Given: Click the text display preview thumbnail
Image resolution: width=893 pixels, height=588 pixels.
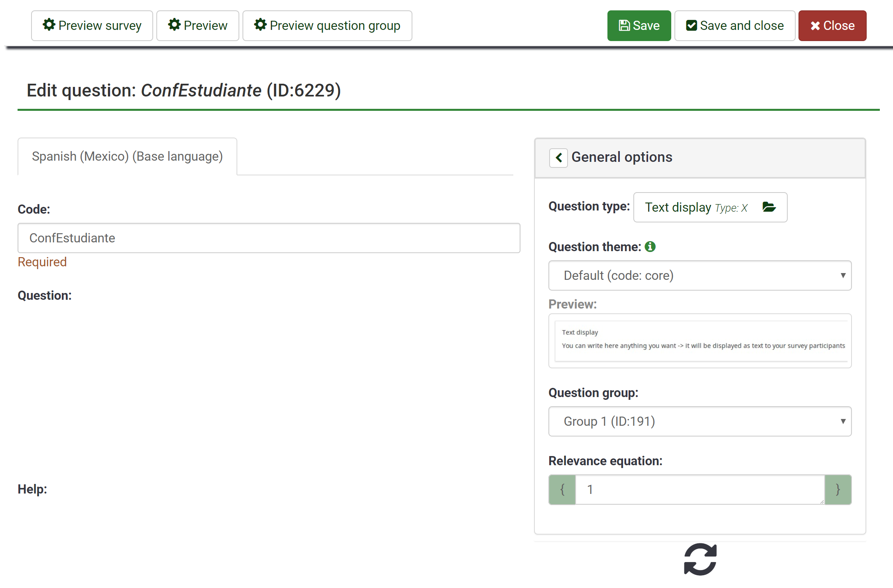Looking at the screenshot, I should coord(700,340).
